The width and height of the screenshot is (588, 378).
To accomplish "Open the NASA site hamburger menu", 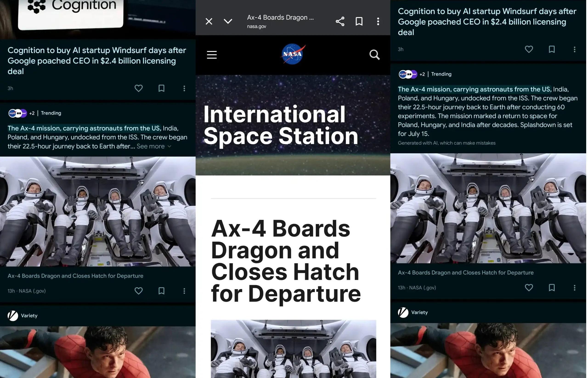I will pos(212,55).
